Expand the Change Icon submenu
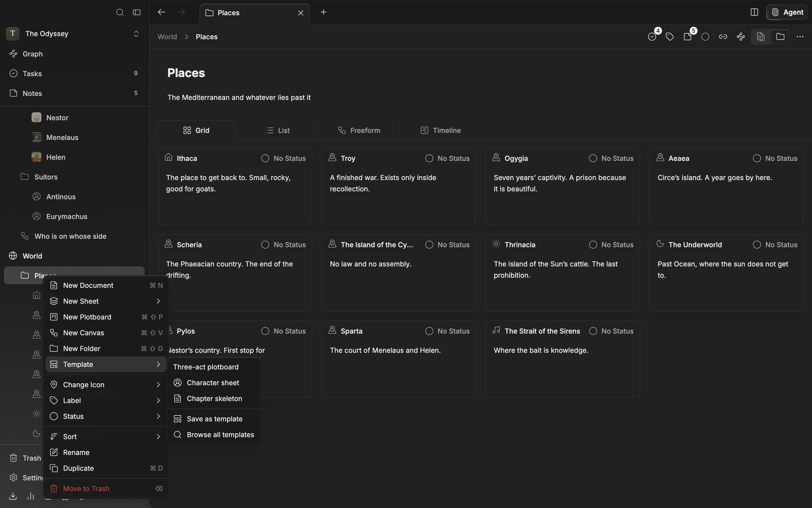This screenshot has height=508, width=812. 106,385
